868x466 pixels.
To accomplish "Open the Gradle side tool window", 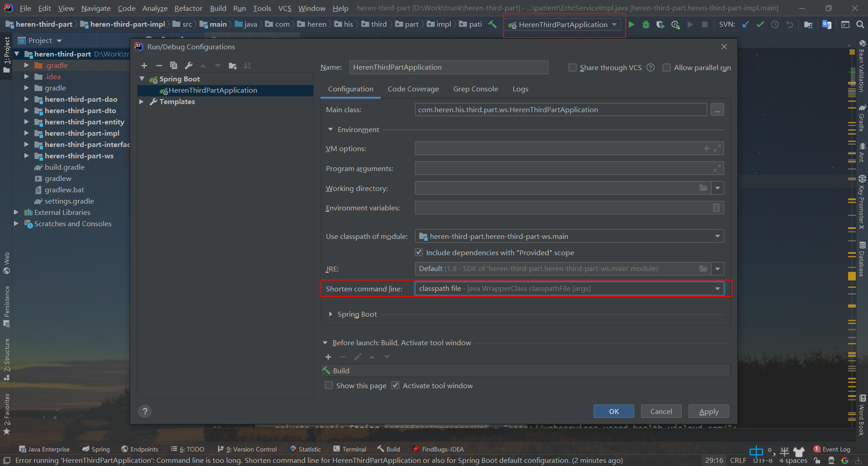I will click(862, 119).
